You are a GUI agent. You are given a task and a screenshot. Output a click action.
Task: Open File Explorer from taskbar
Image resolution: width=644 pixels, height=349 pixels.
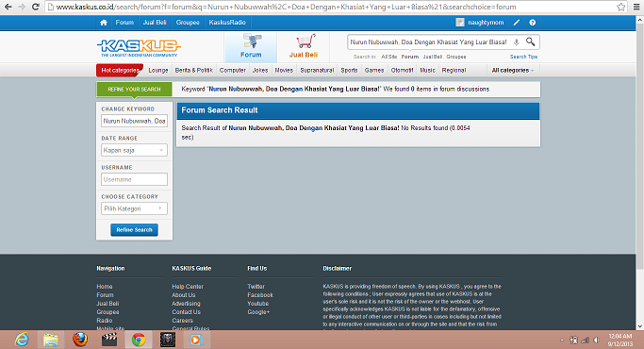[x=51, y=340]
